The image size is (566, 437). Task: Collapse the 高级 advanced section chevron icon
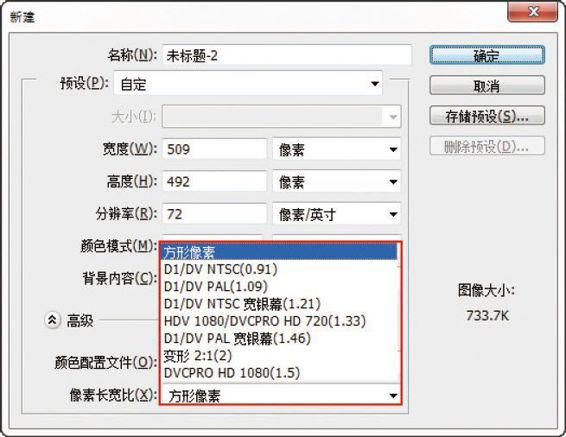tap(52, 320)
